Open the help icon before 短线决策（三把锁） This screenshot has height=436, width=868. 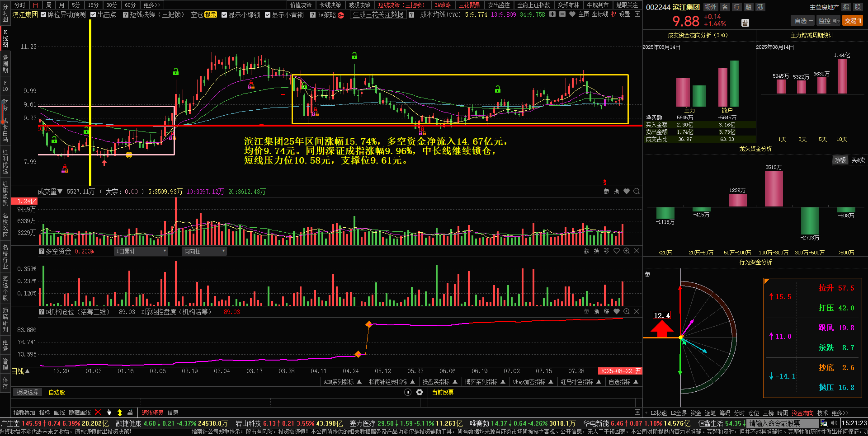126,15
